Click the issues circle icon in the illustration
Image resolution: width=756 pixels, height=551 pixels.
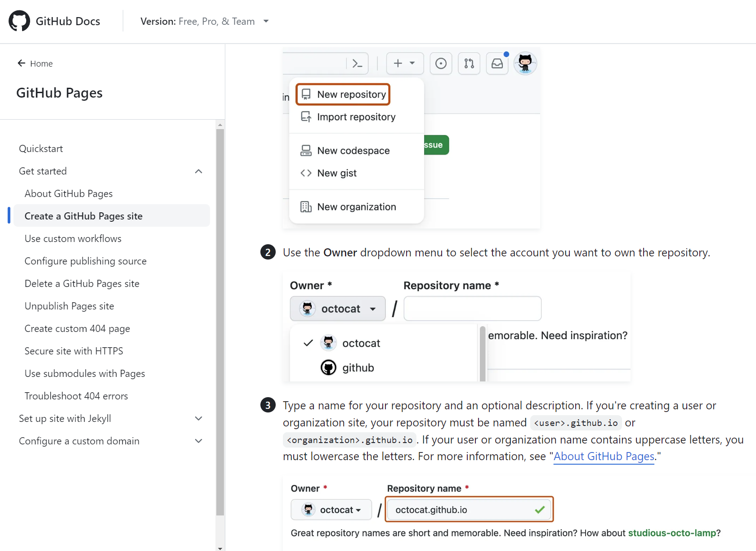441,63
